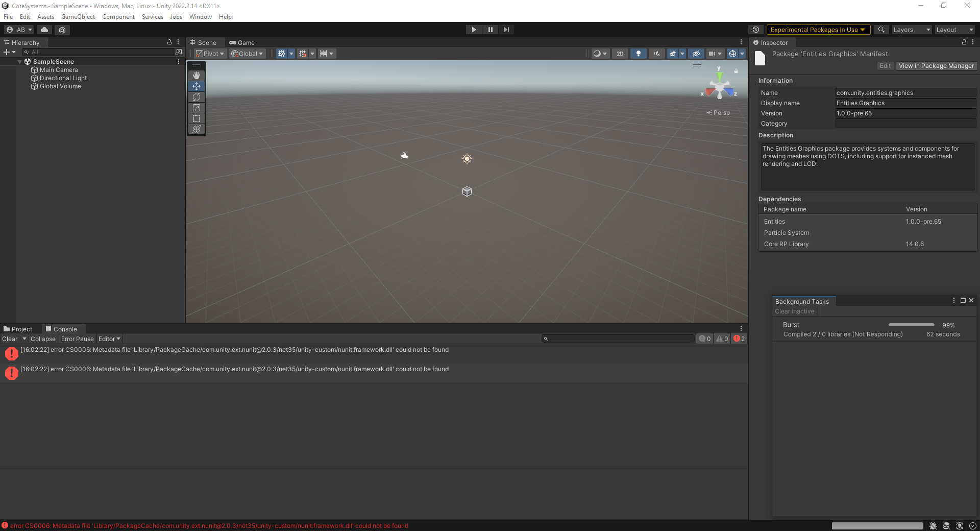Open Unity Cloud icon in toolbar
This screenshot has height=531, width=980.
pyautogui.click(x=44, y=30)
